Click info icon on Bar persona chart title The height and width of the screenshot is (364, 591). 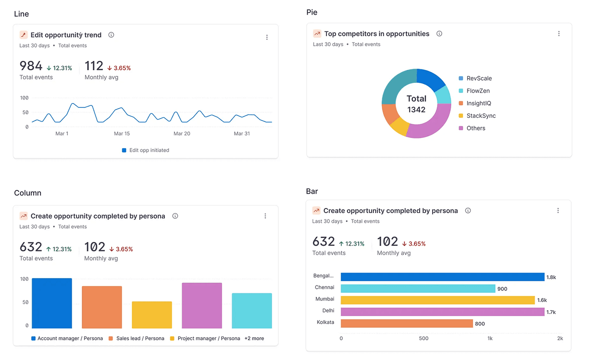tap(468, 211)
